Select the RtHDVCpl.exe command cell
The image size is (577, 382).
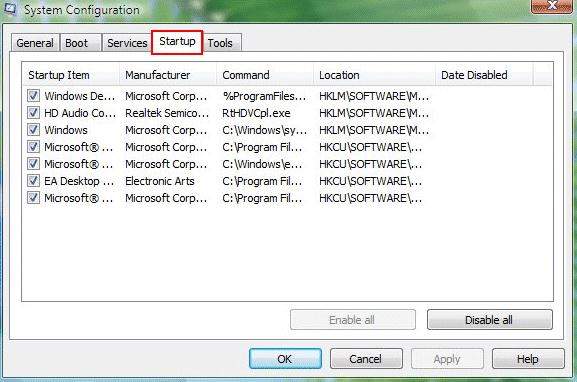[x=256, y=113]
